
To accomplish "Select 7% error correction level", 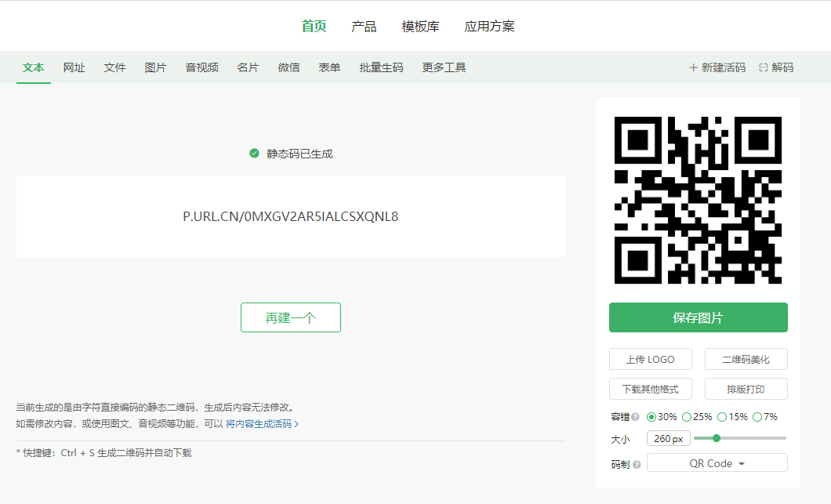I will point(757,417).
